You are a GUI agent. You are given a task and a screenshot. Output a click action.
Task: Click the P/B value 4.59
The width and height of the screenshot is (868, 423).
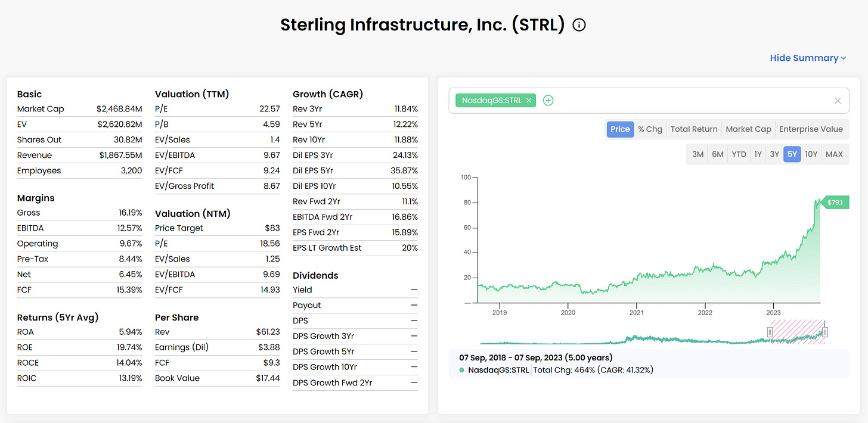point(271,125)
